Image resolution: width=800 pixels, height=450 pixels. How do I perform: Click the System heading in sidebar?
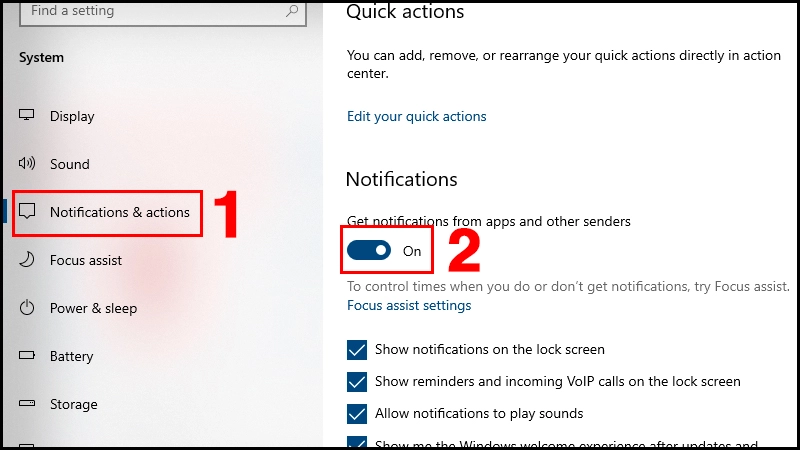point(41,58)
